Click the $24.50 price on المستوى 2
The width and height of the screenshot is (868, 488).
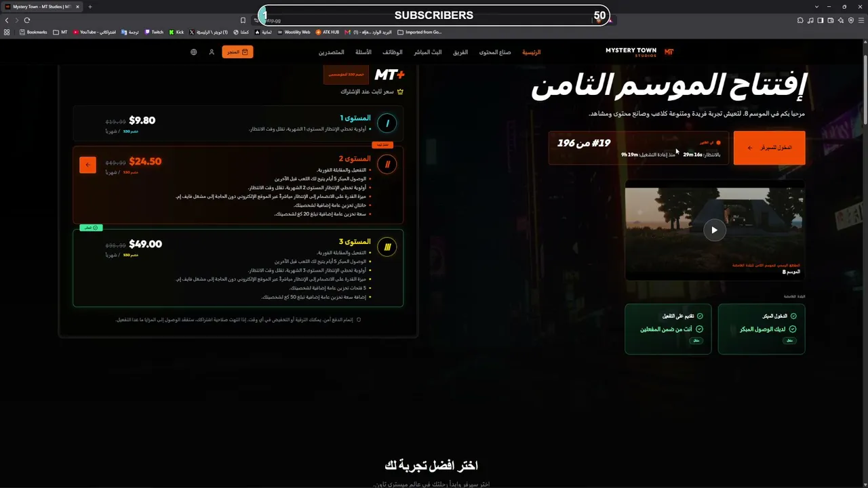pos(145,161)
